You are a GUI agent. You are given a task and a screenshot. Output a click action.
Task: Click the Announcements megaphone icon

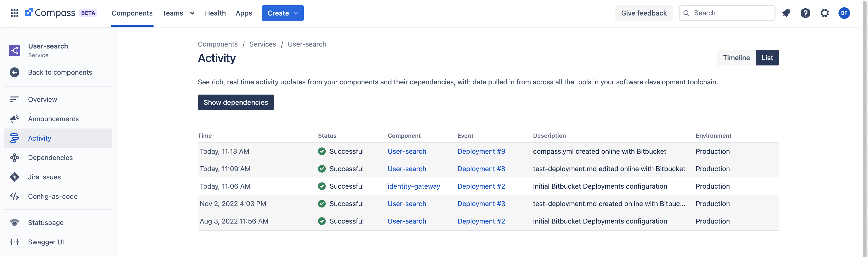click(x=15, y=119)
